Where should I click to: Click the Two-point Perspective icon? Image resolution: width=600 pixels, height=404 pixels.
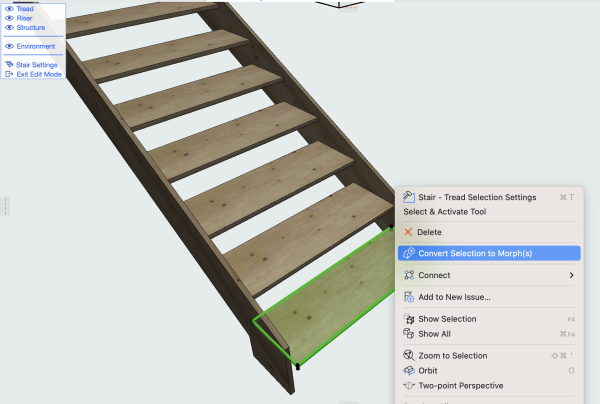[408, 385]
